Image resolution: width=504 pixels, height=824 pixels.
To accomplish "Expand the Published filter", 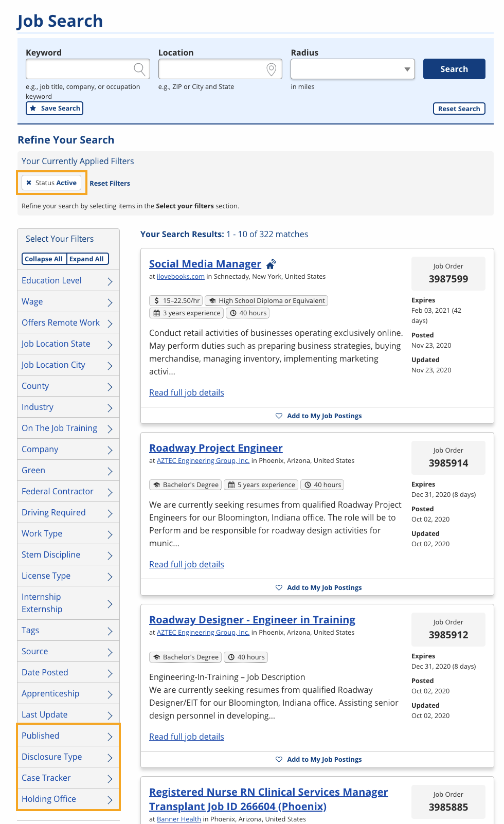I will (68, 736).
